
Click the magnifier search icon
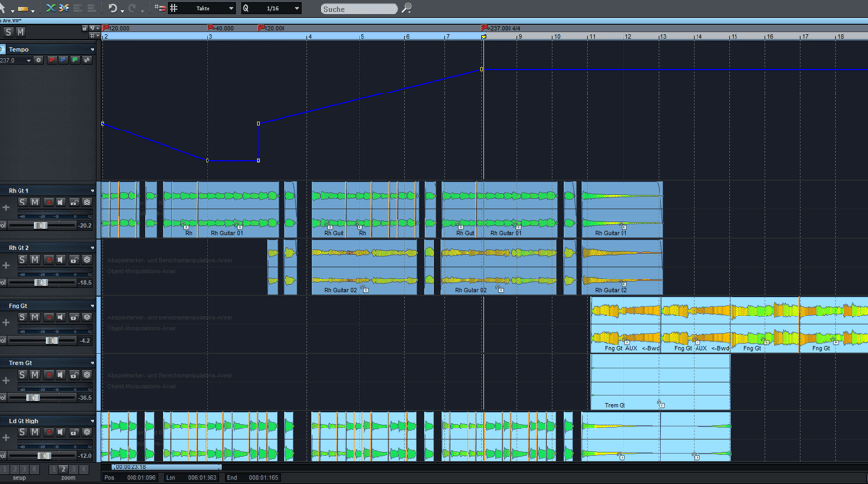pos(407,8)
